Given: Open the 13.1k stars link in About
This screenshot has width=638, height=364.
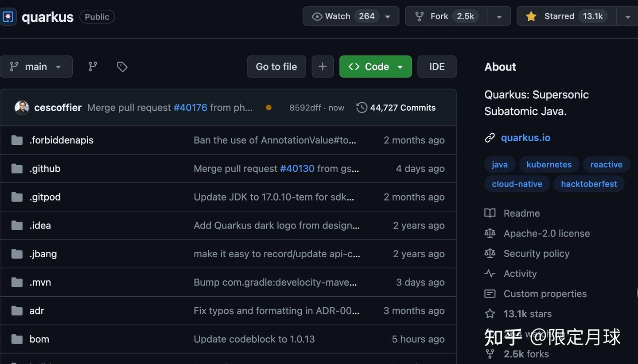Looking at the screenshot, I should point(528,314).
